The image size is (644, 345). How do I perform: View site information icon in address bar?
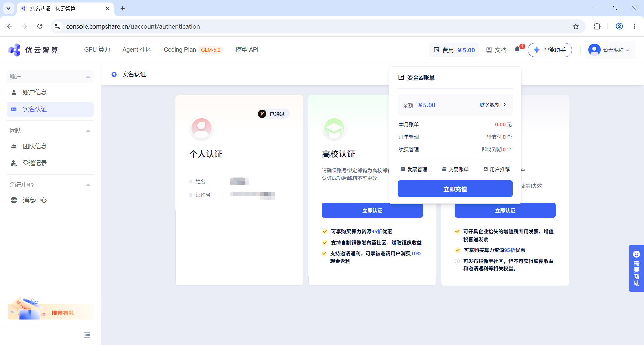tap(58, 26)
